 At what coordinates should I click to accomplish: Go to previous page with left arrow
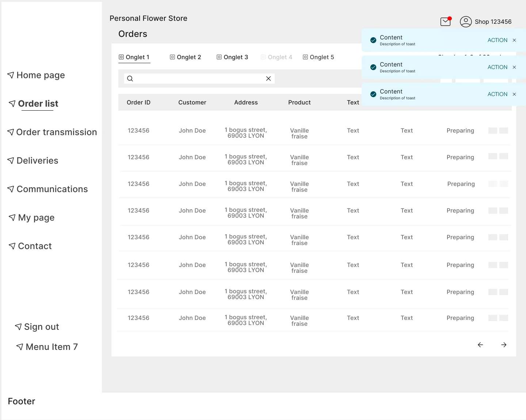tap(480, 345)
